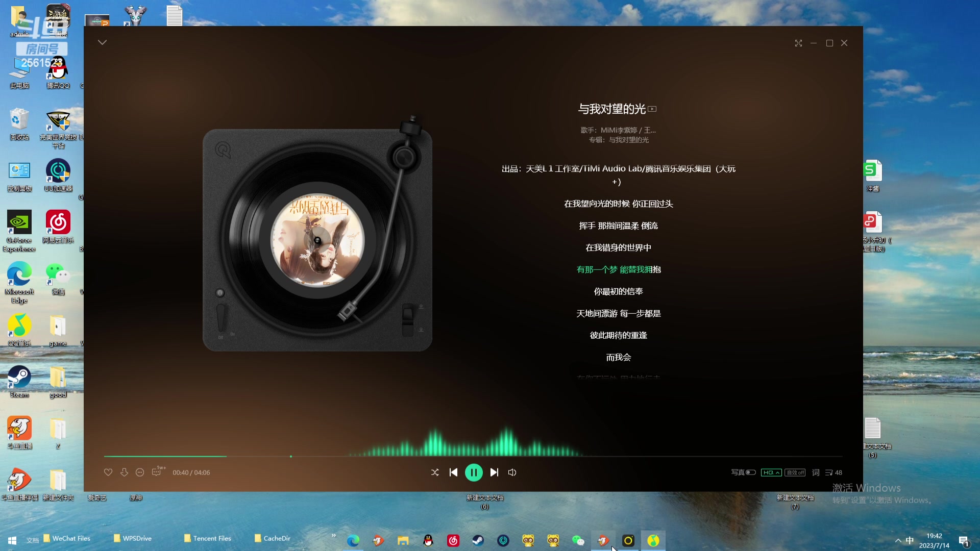This screenshot has height=551, width=980.
Task: Expand the HQ quality dropdown
Action: pyautogui.click(x=771, y=472)
